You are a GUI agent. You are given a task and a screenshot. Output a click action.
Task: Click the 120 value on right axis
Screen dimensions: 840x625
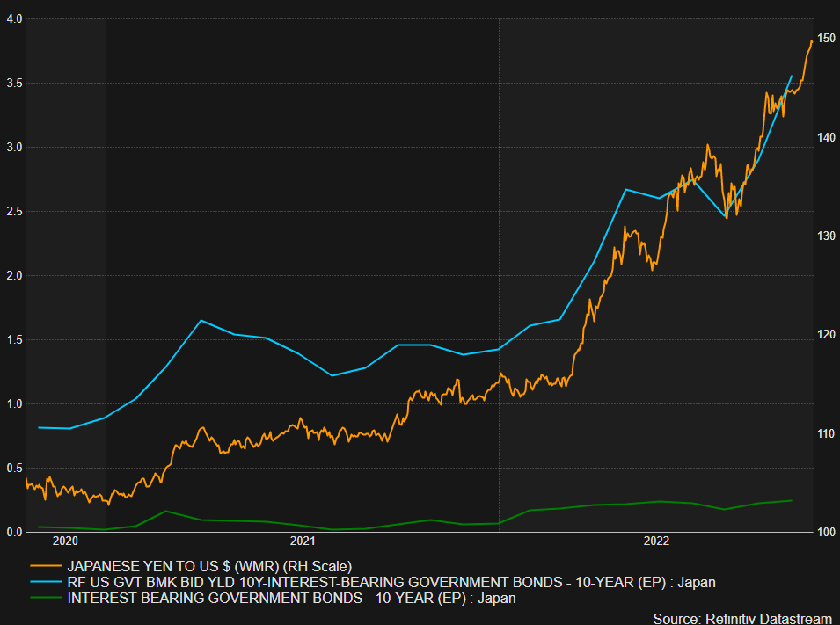827,334
